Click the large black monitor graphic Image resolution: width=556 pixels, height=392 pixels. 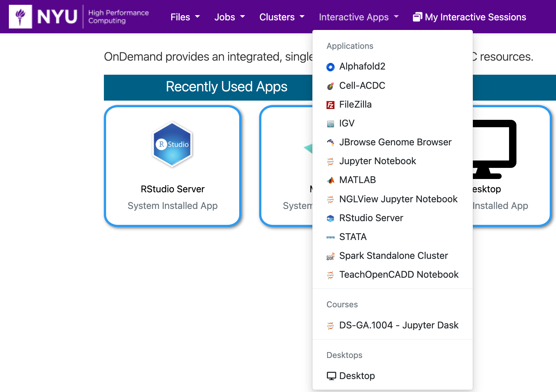coord(495,149)
